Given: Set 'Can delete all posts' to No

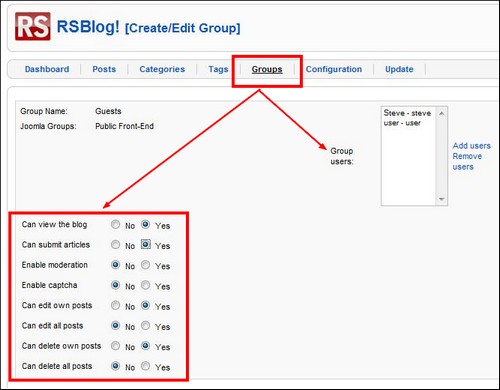Looking at the screenshot, I should coord(115,366).
